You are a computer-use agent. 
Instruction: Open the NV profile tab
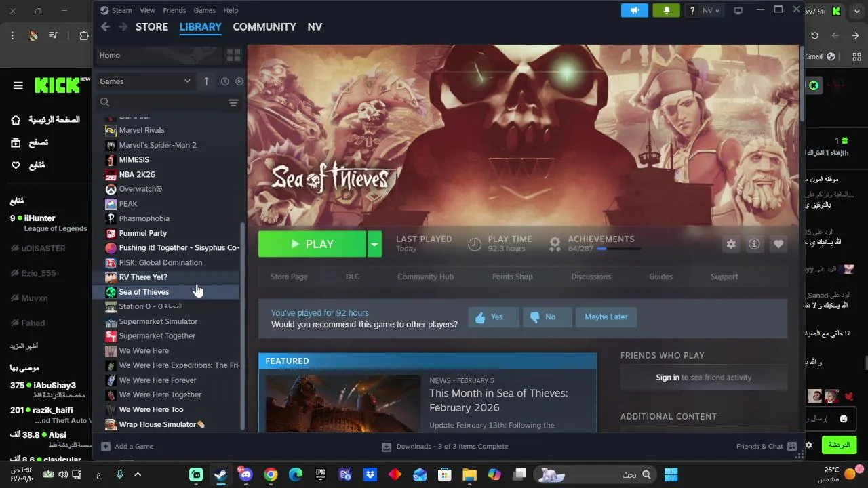click(x=315, y=26)
